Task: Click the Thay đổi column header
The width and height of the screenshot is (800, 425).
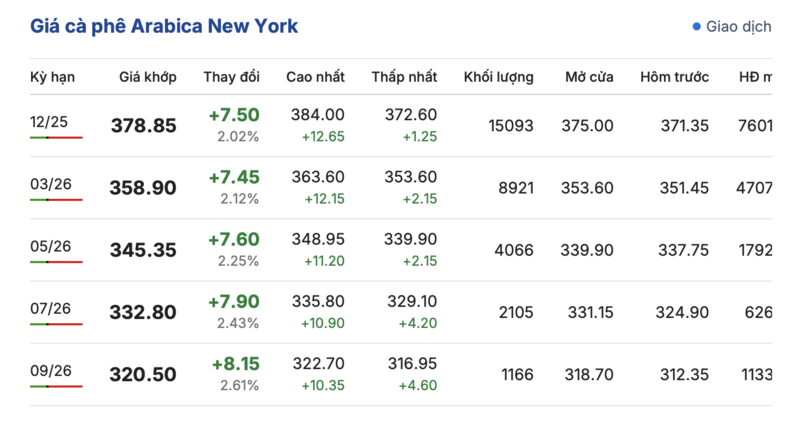Action: click(x=232, y=77)
